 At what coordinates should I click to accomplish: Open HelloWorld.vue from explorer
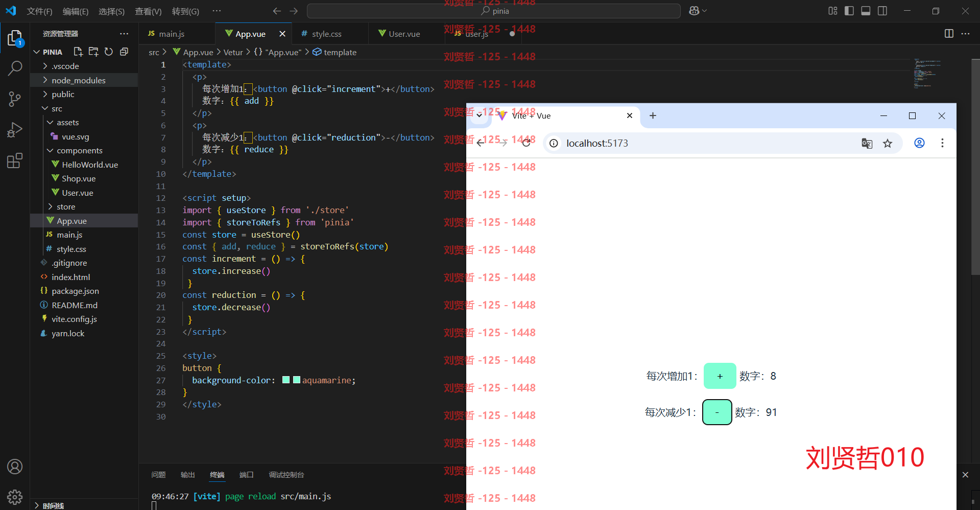click(x=90, y=165)
